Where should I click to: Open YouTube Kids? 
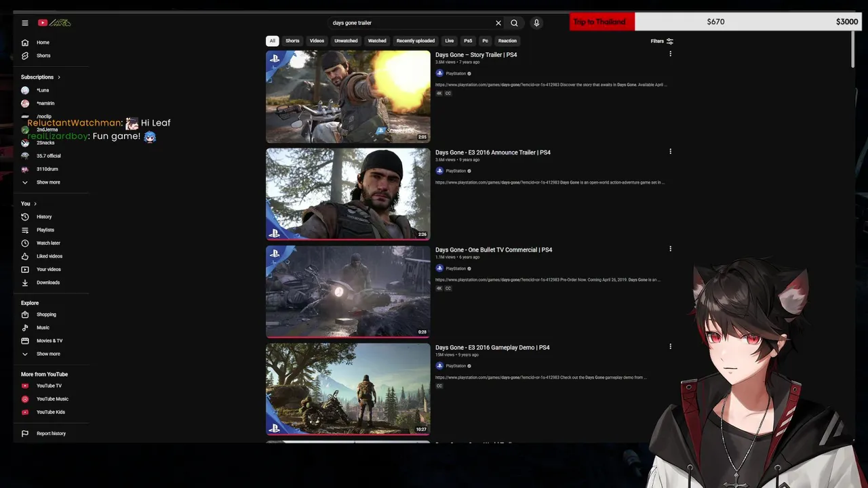coord(51,412)
